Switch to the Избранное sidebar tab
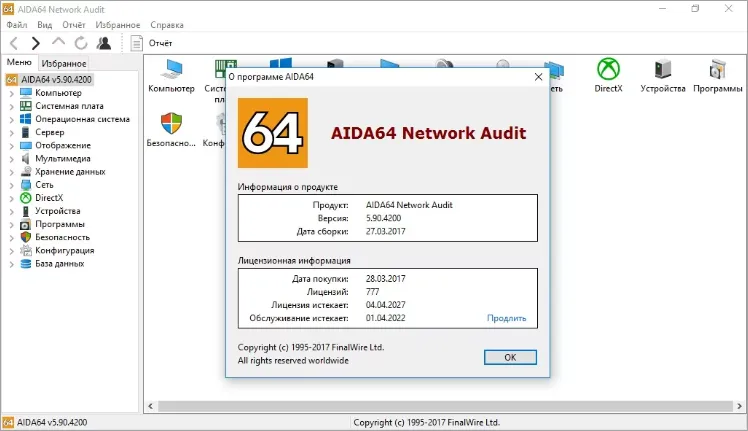 64,63
